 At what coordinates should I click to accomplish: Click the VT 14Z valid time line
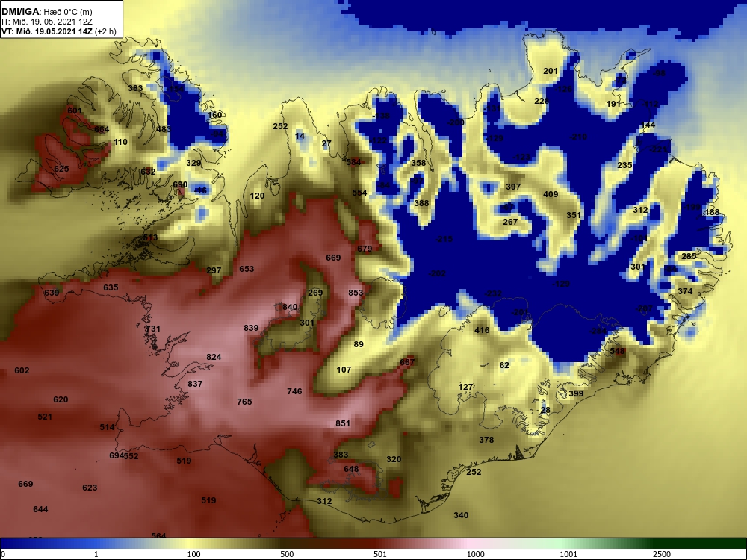coord(58,31)
